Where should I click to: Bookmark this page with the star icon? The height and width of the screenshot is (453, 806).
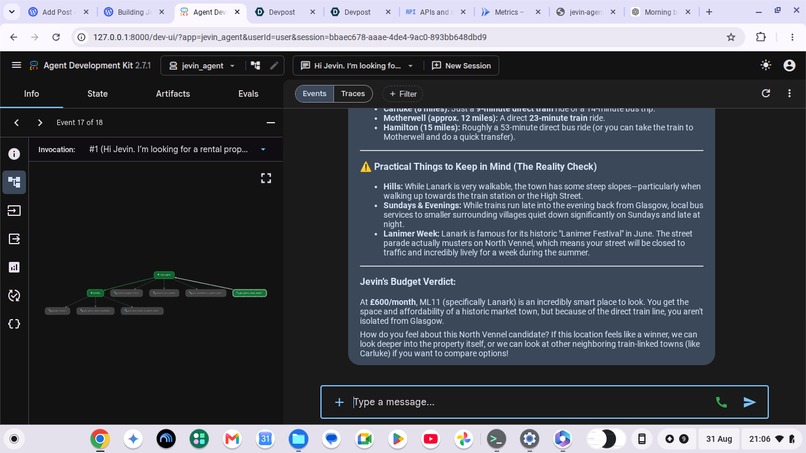(730, 37)
